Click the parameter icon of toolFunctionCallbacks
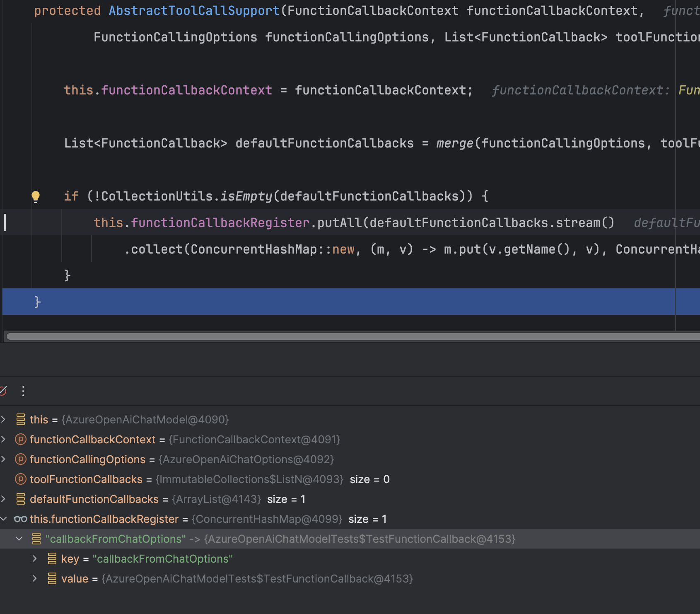700x614 pixels. pos(21,479)
